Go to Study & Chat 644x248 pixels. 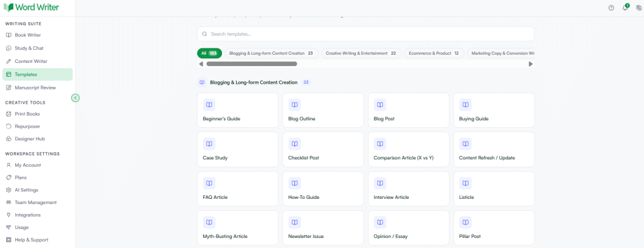tap(37, 48)
